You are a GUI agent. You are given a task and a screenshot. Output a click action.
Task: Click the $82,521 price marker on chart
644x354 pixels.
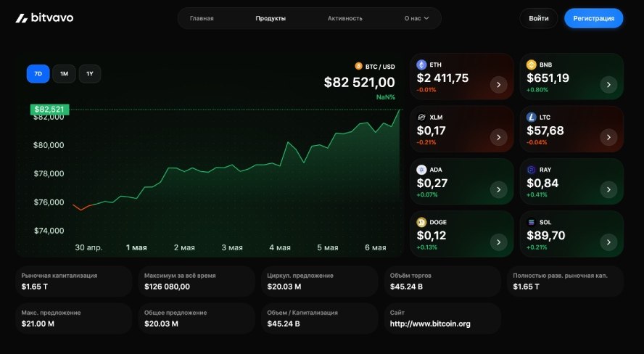(49, 110)
